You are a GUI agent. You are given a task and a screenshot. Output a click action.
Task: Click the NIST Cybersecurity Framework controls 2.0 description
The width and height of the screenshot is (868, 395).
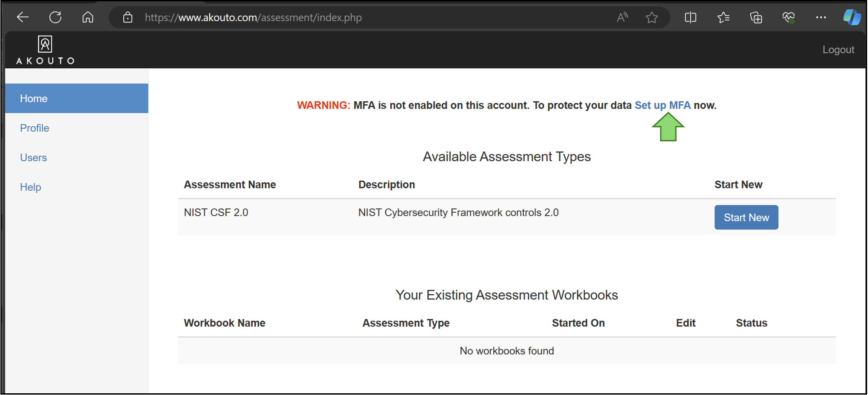(x=458, y=213)
